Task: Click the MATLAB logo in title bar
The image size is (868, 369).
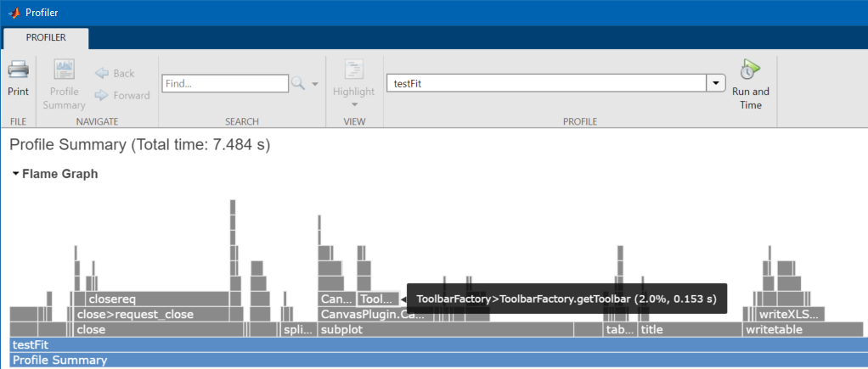Action: 14,13
